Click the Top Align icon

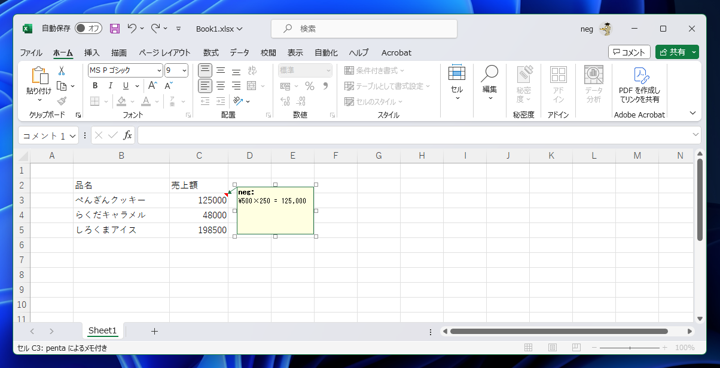205,71
